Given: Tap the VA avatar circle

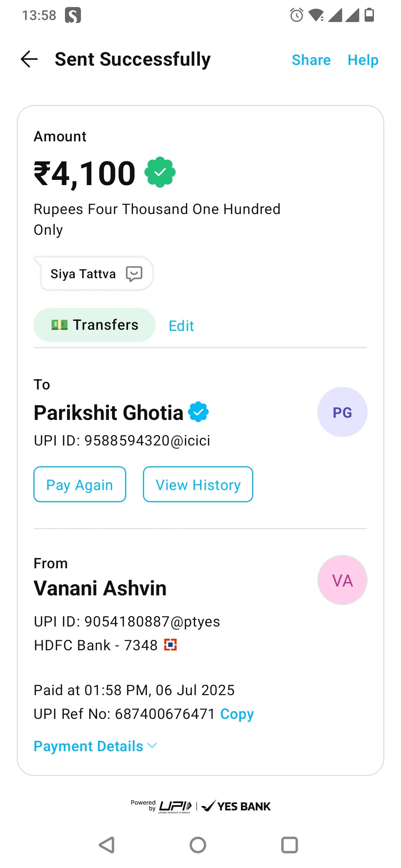Looking at the screenshot, I should [342, 580].
